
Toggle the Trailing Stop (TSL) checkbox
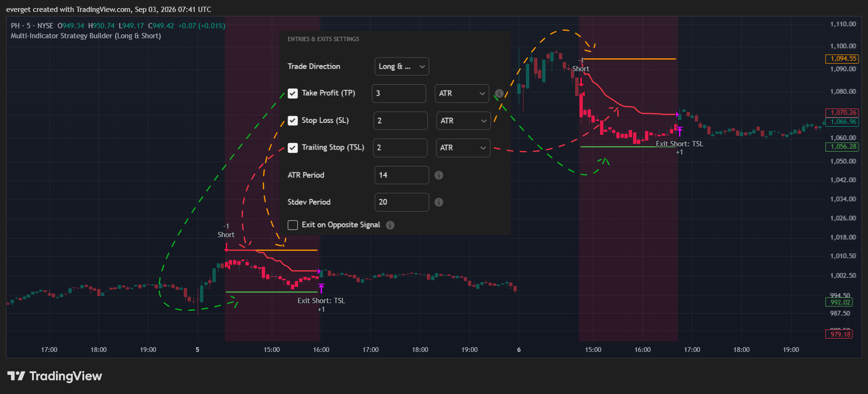[293, 148]
